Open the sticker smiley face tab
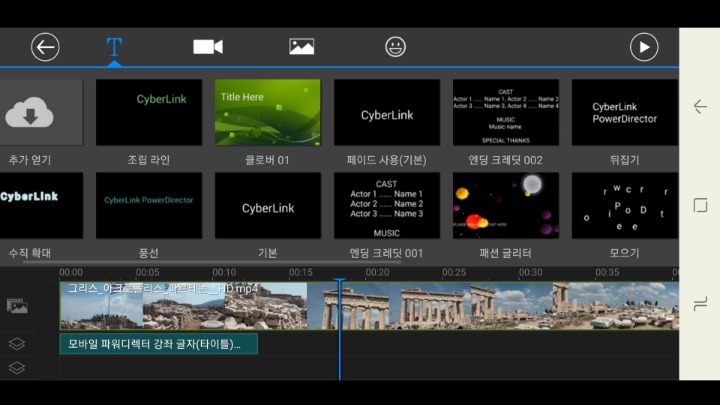Screen dimensions: 720x405 (395, 47)
